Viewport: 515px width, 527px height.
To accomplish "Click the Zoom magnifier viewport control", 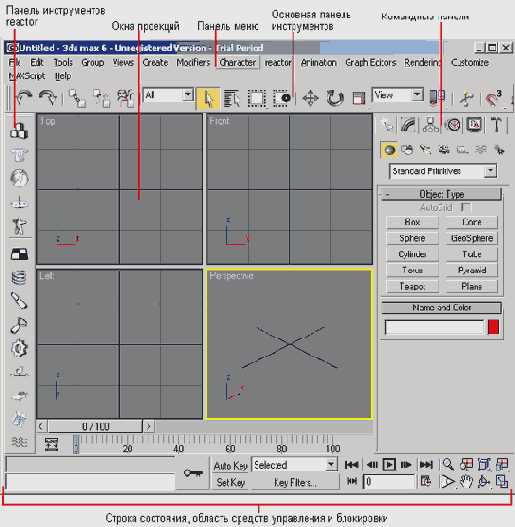I will tap(448, 464).
